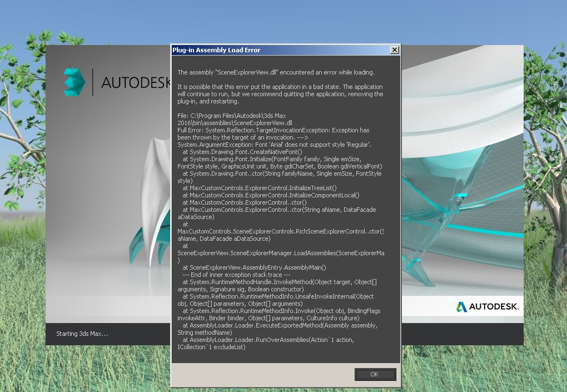Screen dimensions: 567x392
Task: Click 'at AssemblyLoader.Loader.ExecuteExportedMethod' line
Action: (x=280, y=325)
